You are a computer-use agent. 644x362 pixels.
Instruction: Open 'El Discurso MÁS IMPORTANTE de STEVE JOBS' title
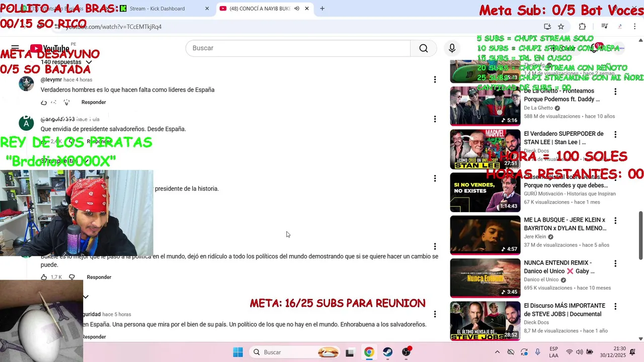[565, 310]
